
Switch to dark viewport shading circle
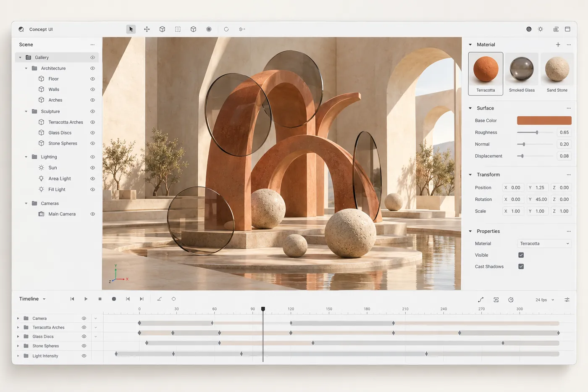pyautogui.click(x=529, y=29)
